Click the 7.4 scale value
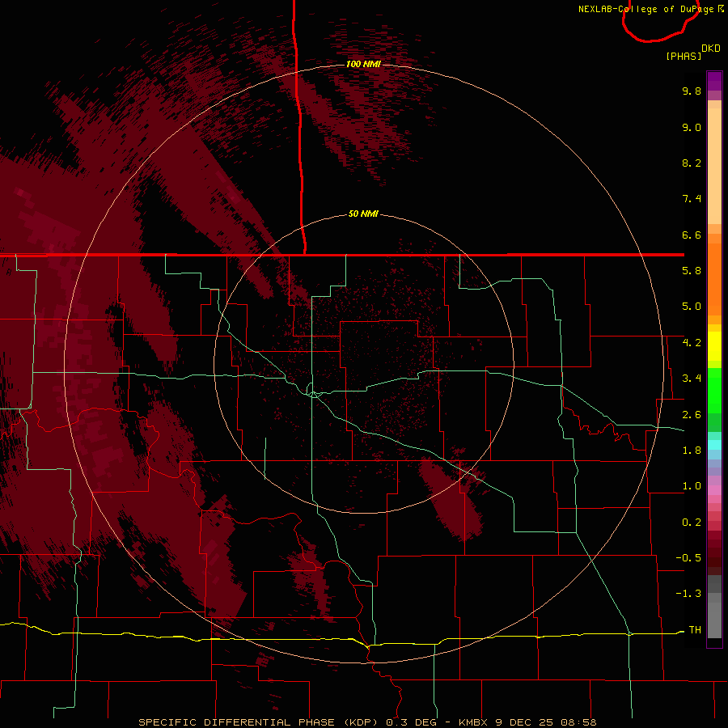Image resolution: width=728 pixels, height=728 pixels. 692,199
